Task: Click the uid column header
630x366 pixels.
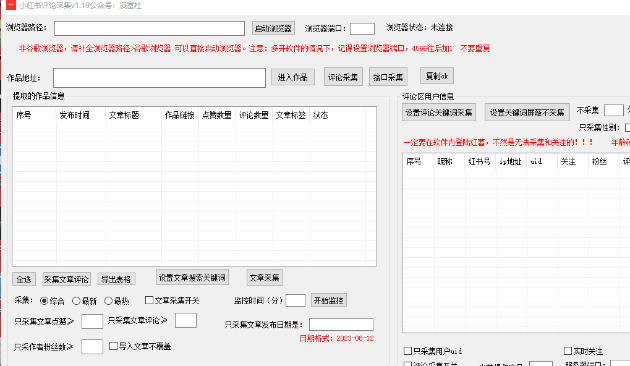Action: (x=536, y=162)
